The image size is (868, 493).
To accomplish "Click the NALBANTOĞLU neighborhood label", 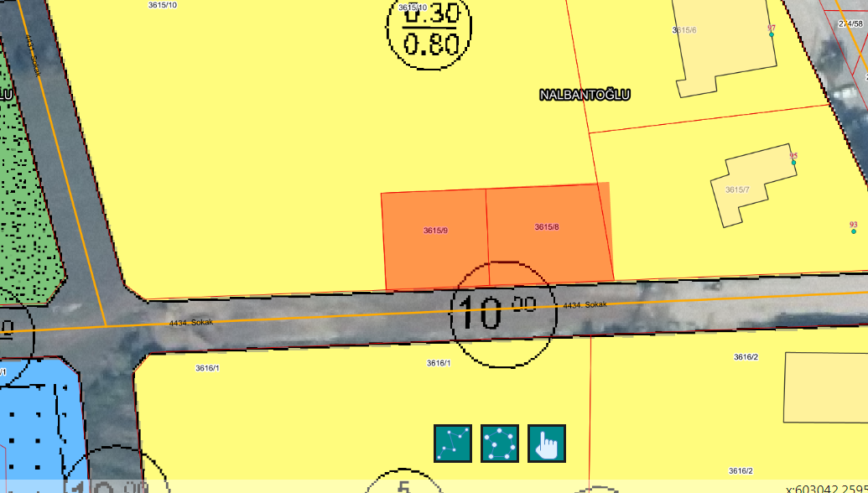I will pos(585,96).
